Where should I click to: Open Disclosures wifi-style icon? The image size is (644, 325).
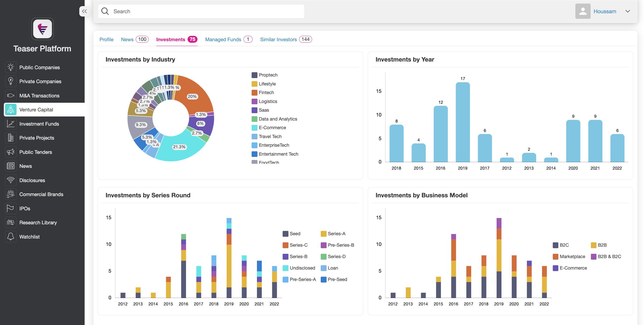tap(11, 180)
